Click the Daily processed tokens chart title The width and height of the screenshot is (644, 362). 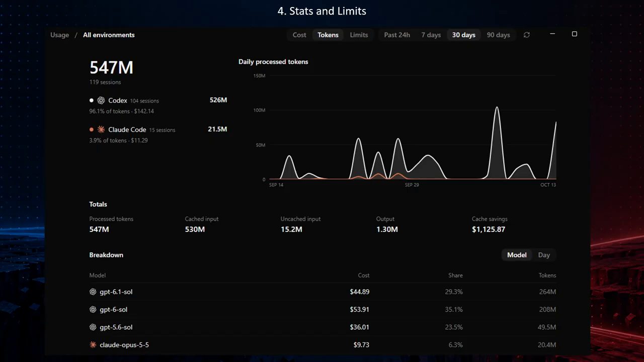pos(273,62)
